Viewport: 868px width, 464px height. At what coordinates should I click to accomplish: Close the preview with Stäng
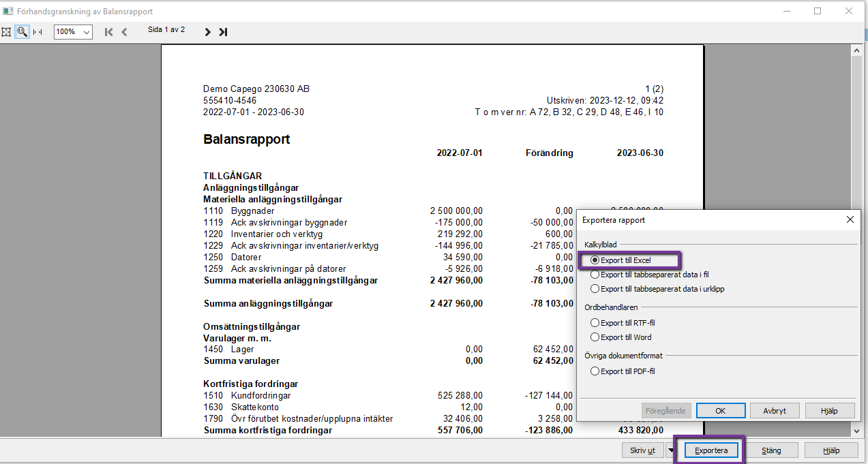[x=771, y=450]
